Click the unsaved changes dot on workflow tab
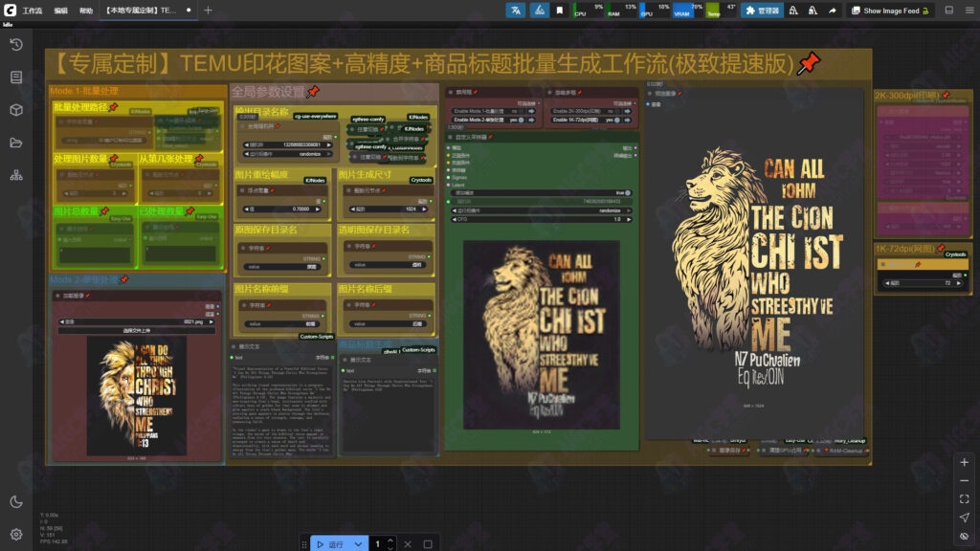The height and width of the screenshot is (551, 980). [189, 11]
